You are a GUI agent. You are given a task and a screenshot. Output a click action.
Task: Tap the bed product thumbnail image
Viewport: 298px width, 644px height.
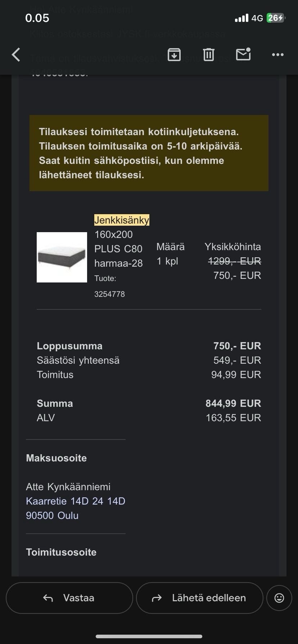coord(62,257)
